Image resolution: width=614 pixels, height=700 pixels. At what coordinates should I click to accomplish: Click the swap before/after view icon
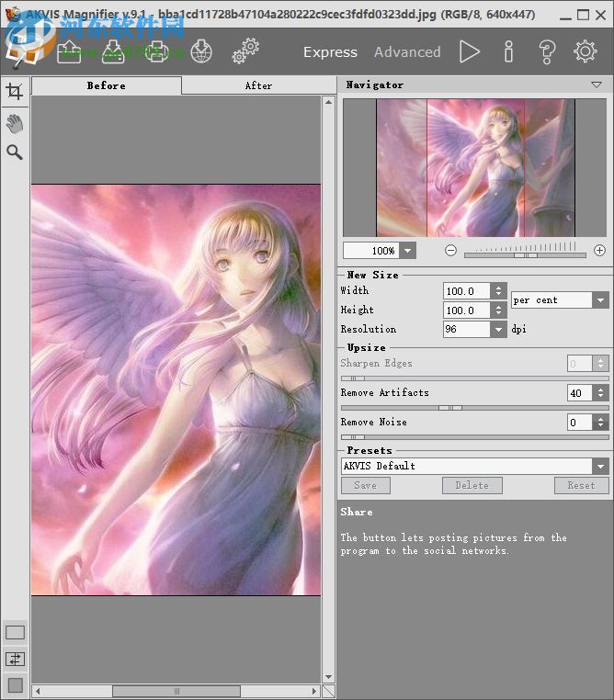16,659
